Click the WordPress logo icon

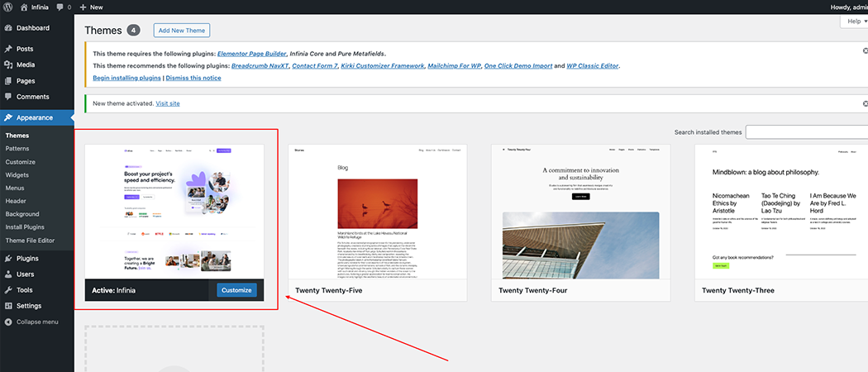tap(8, 7)
